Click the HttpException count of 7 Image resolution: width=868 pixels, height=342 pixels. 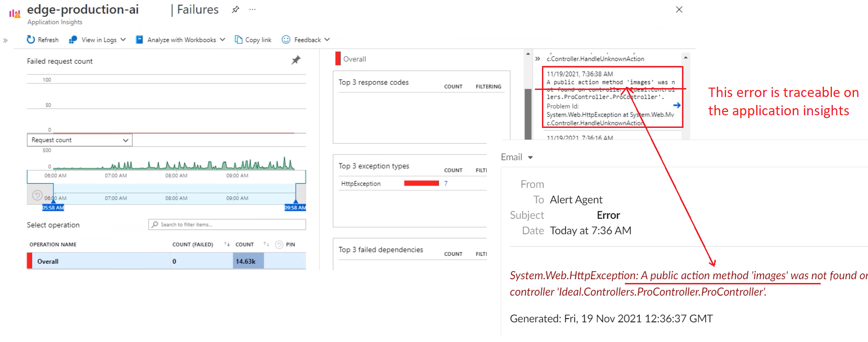click(446, 184)
